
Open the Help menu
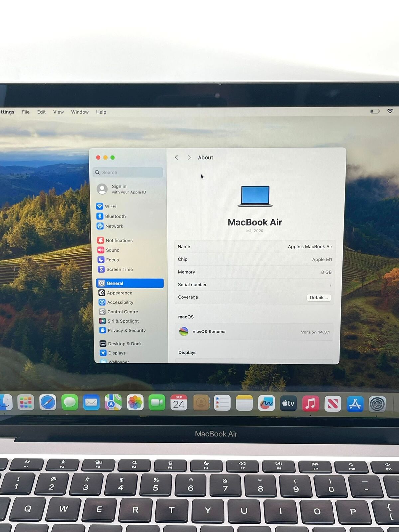pos(101,112)
